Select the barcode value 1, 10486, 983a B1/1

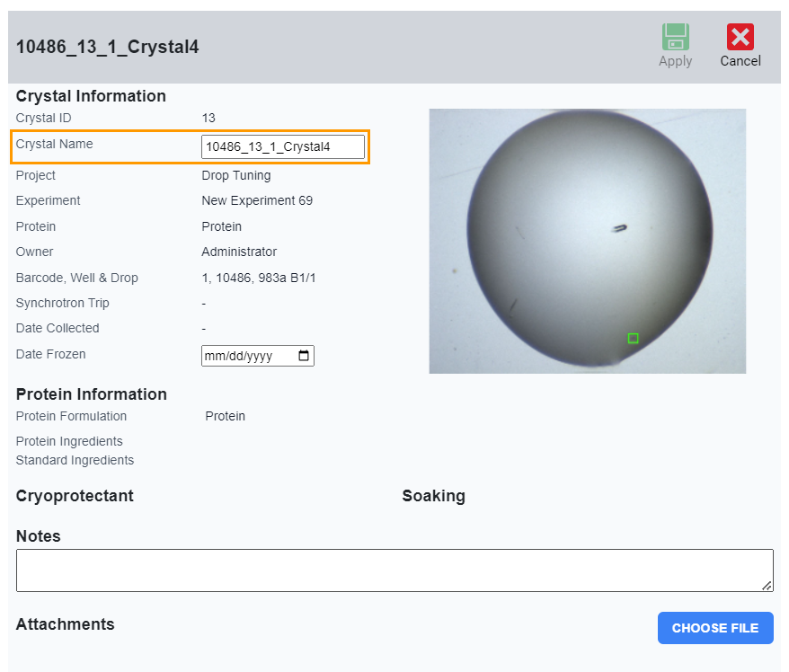coord(259,278)
